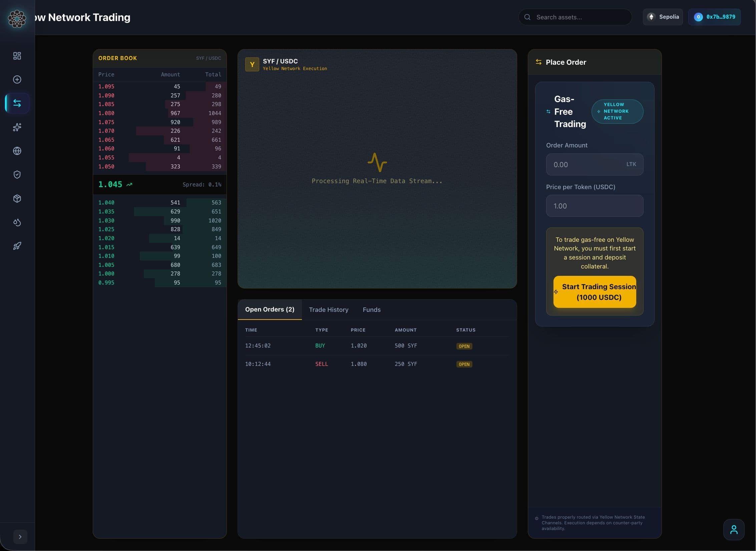Screen dimensions: 756x551
Task: Select the active swap trading icon
Action: tap(17, 103)
